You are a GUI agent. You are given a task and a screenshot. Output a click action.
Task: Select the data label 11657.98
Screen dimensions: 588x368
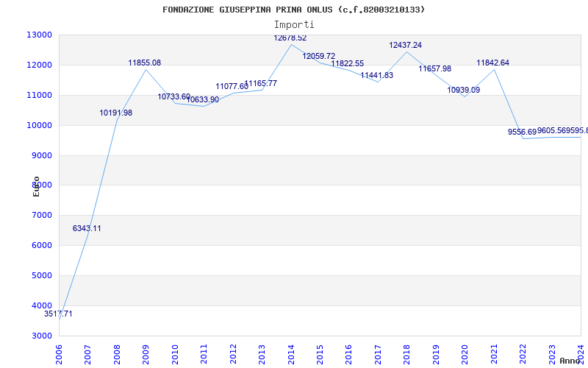(x=434, y=68)
